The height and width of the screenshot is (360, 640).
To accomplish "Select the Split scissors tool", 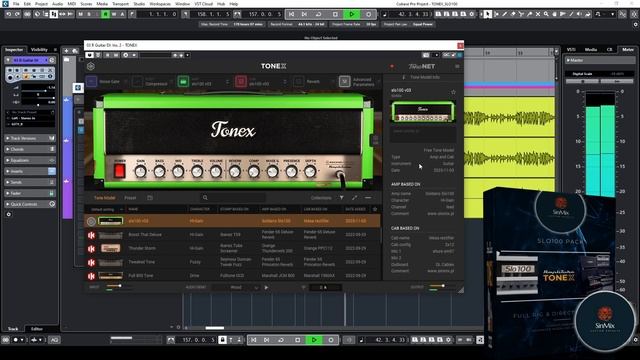I will (521, 14).
